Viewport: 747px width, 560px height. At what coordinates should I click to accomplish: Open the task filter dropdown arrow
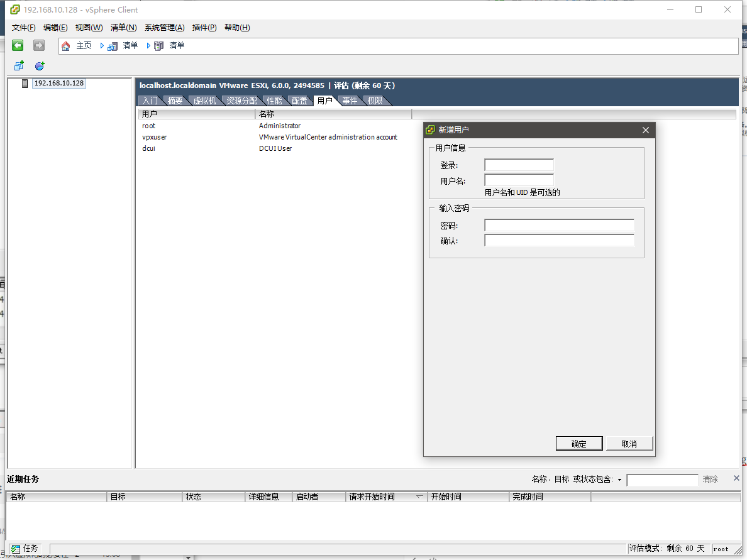coord(620,480)
